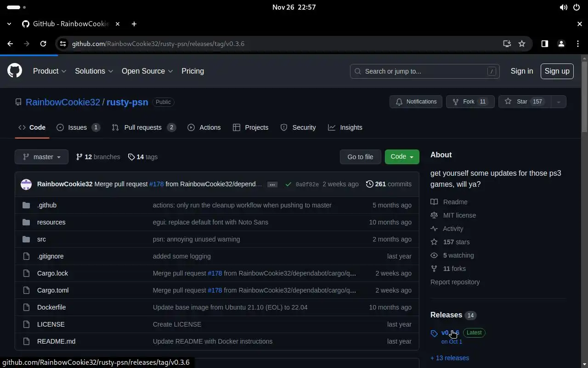Expand the browser tab search chevron
This screenshot has width=588, height=368.
coord(9,24)
